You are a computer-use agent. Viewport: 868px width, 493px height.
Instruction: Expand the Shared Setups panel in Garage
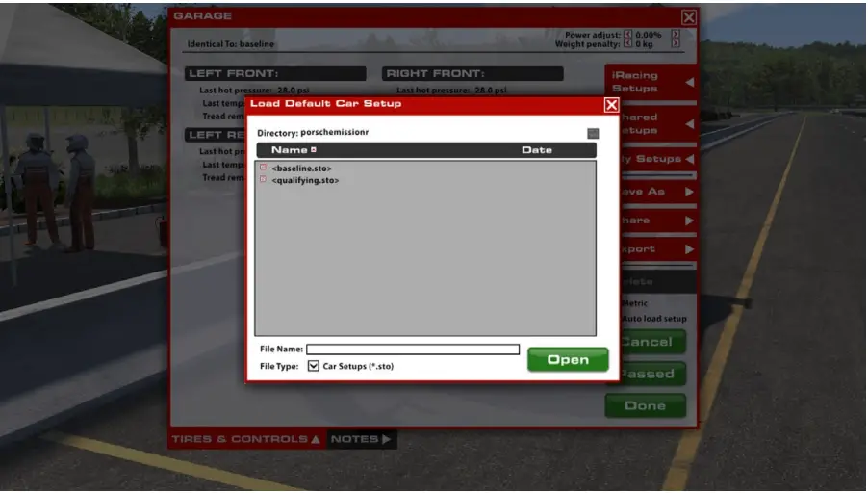click(x=657, y=123)
